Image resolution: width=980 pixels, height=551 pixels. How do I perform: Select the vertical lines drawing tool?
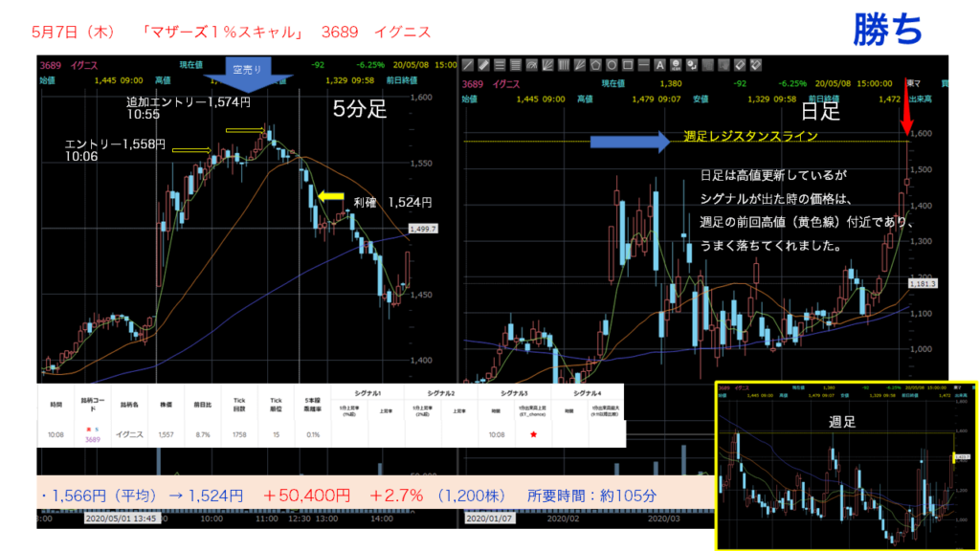pyautogui.click(x=564, y=65)
